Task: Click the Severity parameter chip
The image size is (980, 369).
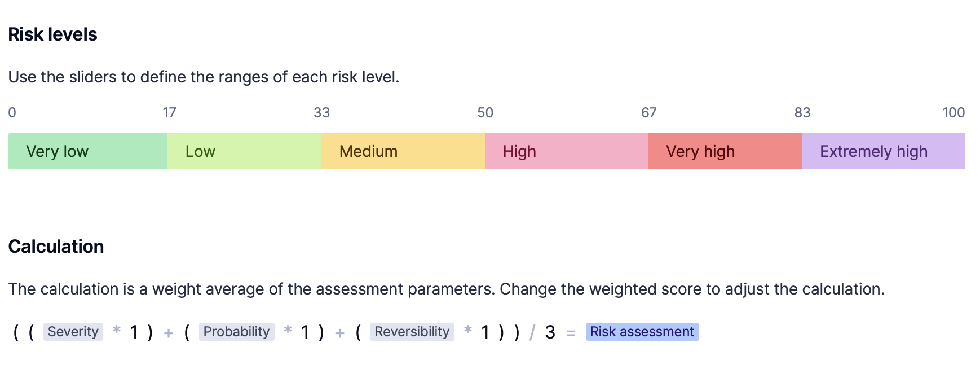Action: (x=73, y=332)
